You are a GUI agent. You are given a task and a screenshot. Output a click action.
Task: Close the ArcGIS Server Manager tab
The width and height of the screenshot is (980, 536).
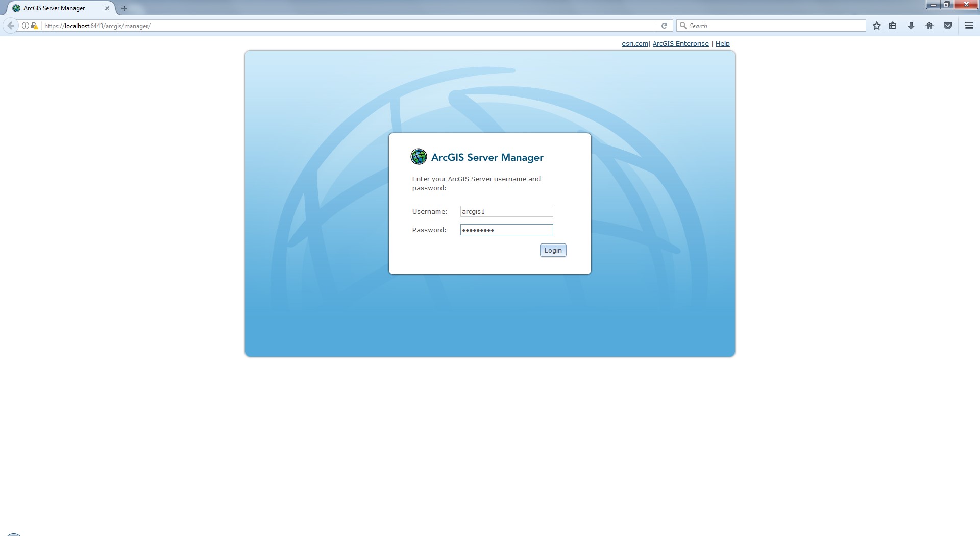[107, 8]
